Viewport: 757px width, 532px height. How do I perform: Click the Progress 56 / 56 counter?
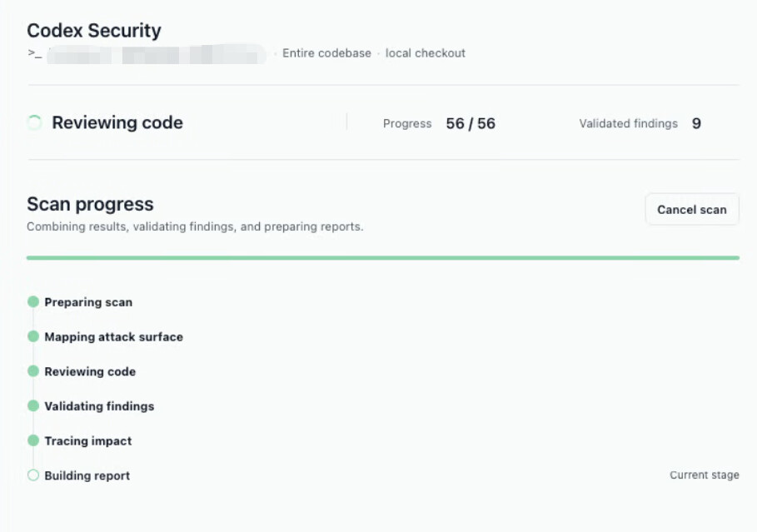[x=471, y=123]
